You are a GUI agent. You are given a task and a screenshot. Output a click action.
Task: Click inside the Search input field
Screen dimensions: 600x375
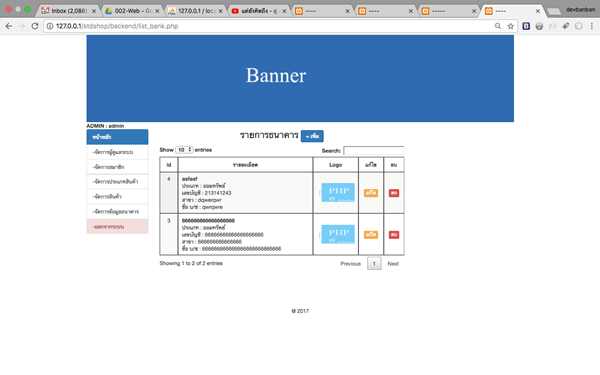pos(373,150)
